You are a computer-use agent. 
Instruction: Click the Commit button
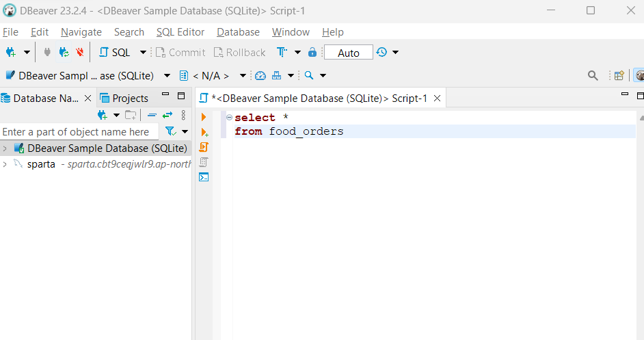tap(180, 52)
